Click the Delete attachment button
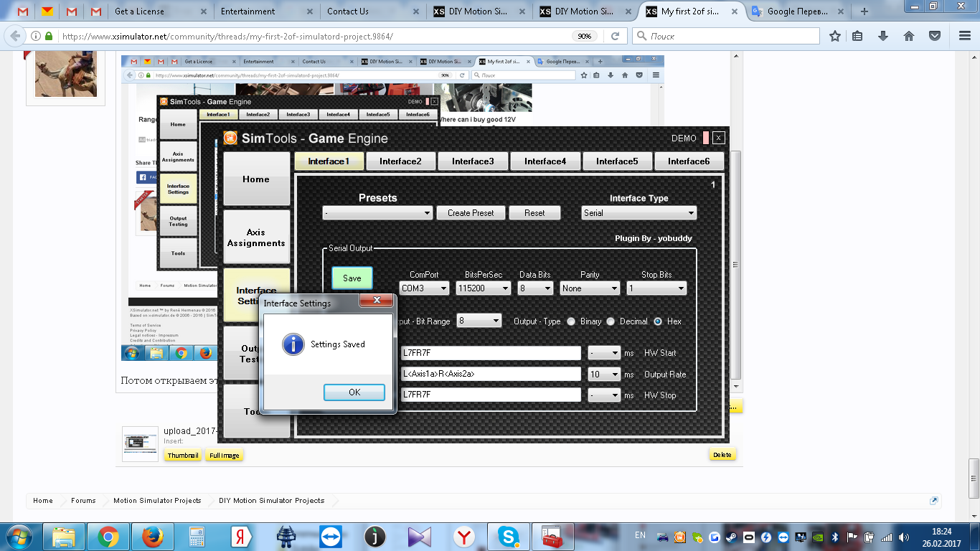The height and width of the screenshot is (551, 980). tap(722, 455)
